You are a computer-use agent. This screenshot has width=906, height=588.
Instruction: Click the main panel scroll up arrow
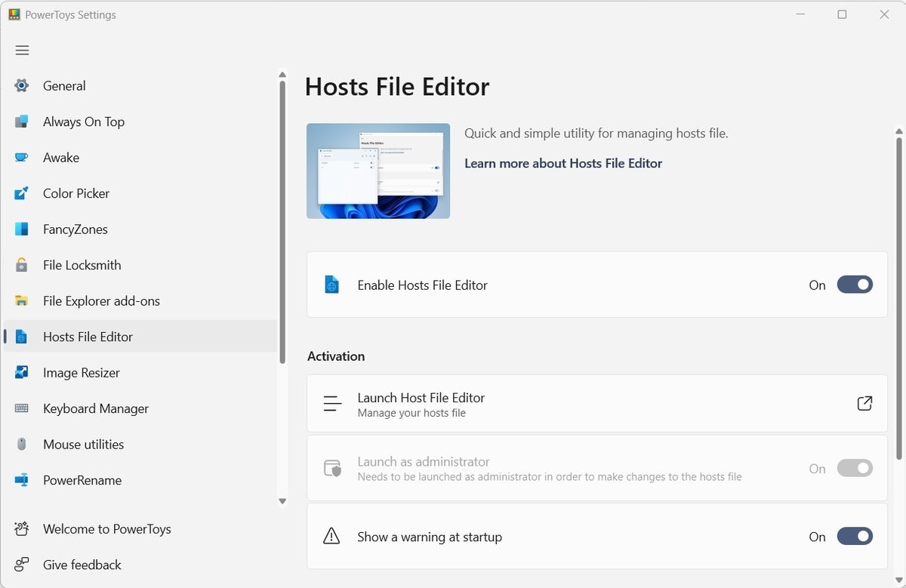(x=898, y=131)
